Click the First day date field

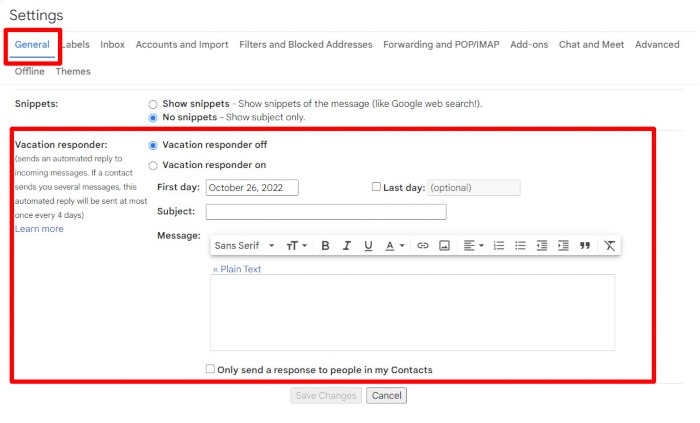pos(252,187)
